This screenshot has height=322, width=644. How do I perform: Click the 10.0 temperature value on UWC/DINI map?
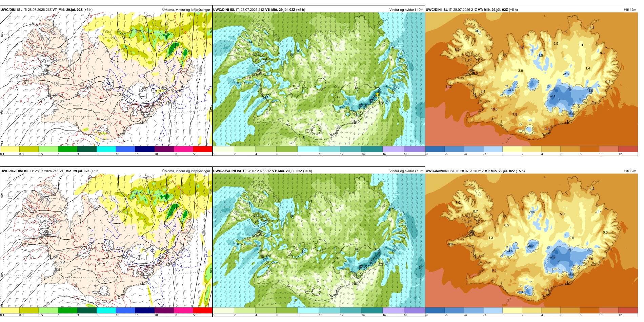pyautogui.click(x=494, y=109)
